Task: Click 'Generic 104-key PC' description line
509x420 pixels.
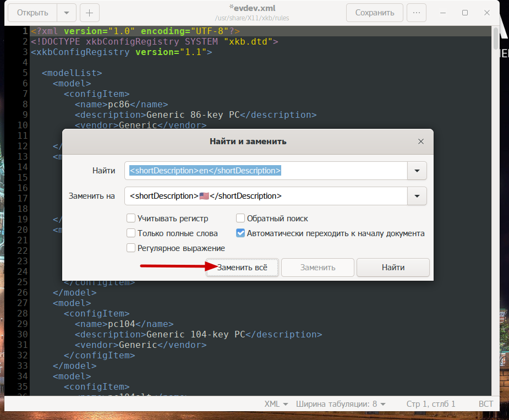Action: point(198,334)
